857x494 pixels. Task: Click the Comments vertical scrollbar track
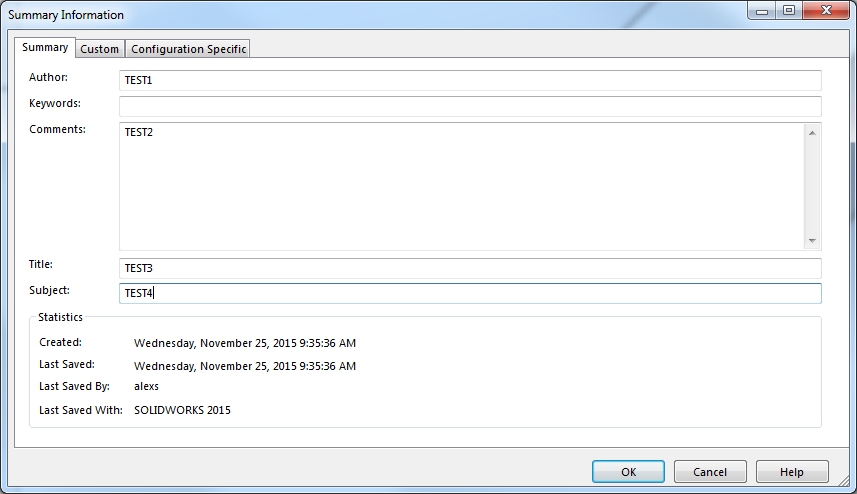click(x=812, y=186)
